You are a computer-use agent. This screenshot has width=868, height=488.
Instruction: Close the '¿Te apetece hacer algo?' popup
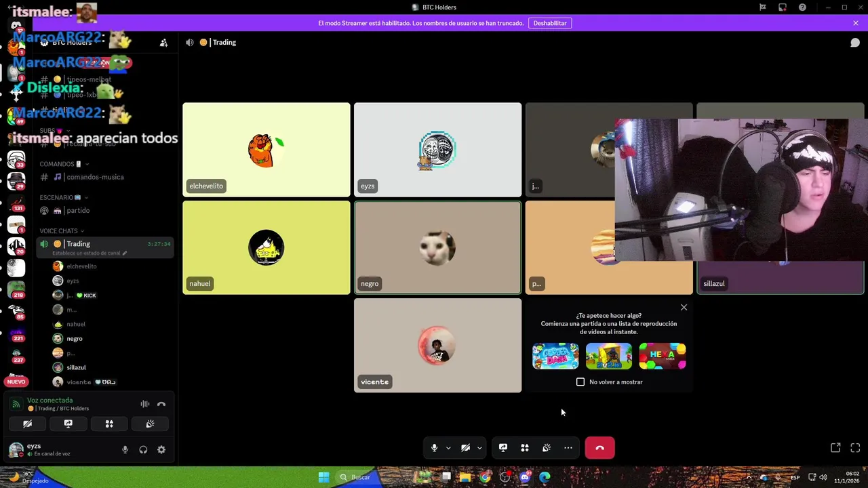pyautogui.click(x=684, y=308)
